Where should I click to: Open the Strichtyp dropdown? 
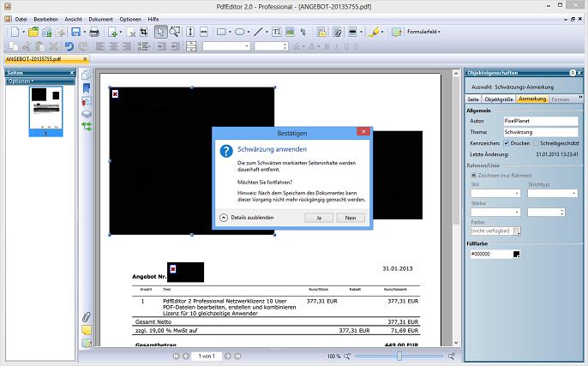[x=552, y=194]
